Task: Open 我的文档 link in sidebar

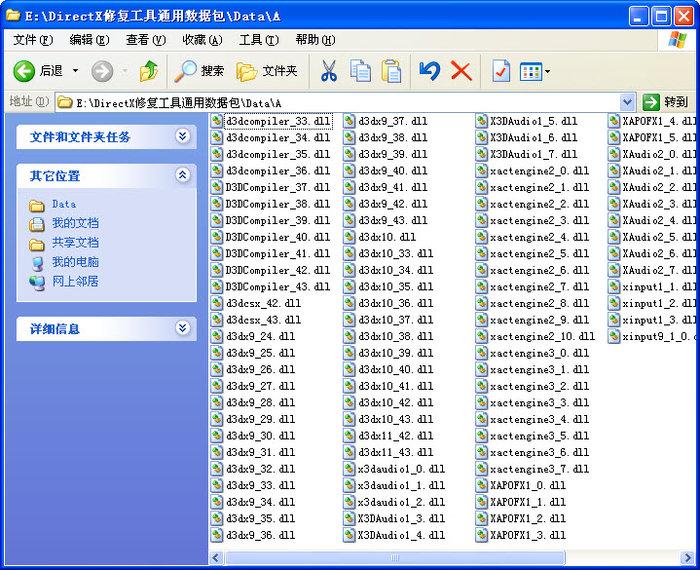Action: 75,223
